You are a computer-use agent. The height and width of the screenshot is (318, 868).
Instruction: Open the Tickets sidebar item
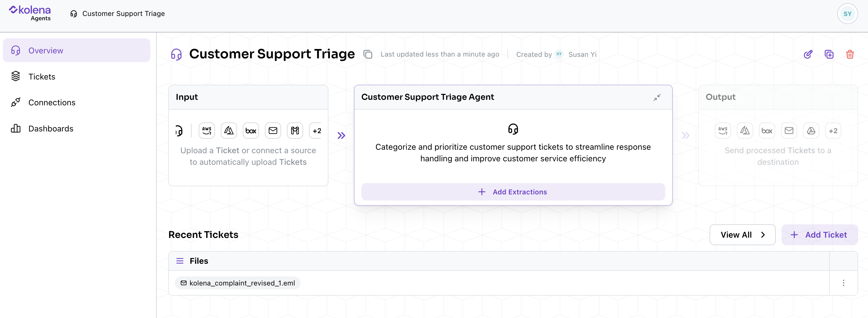[41, 77]
